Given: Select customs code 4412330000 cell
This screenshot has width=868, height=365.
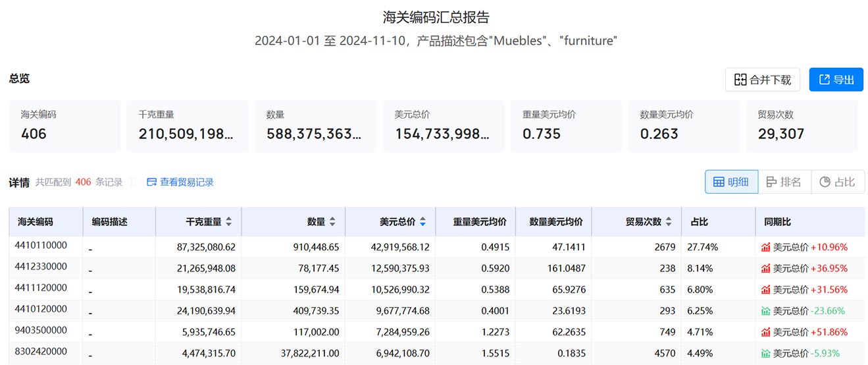Looking at the screenshot, I should click(x=42, y=267).
